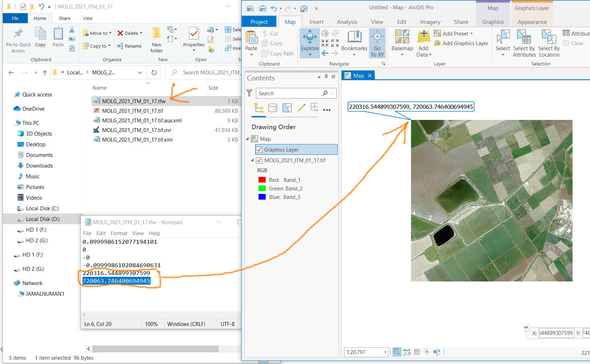Click the green Band_2 color swatch
This screenshot has width=590, height=364.
tap(262, 189)
